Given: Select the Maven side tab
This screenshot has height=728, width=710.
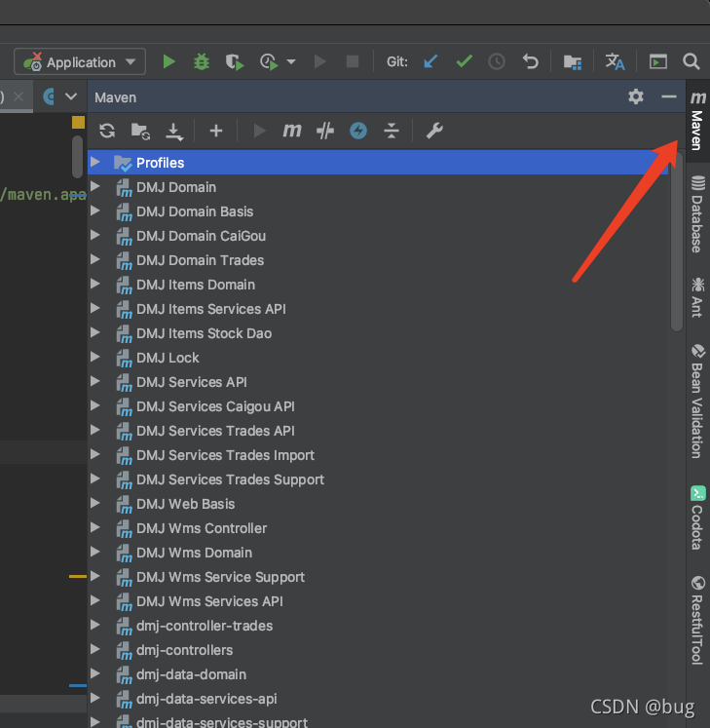Looking at the screenshot, I should click(x=697, y=121).
